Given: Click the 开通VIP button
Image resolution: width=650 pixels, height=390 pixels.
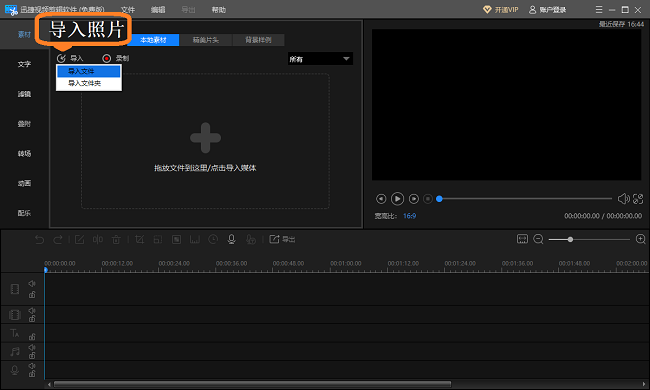Looking at the screenshot, I should pyautogui.click(x=501, y=10).
